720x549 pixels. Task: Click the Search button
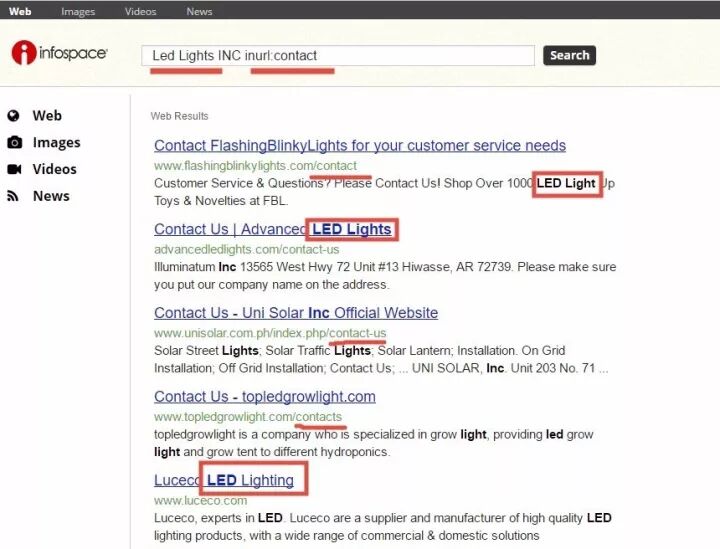pos(569,55)
